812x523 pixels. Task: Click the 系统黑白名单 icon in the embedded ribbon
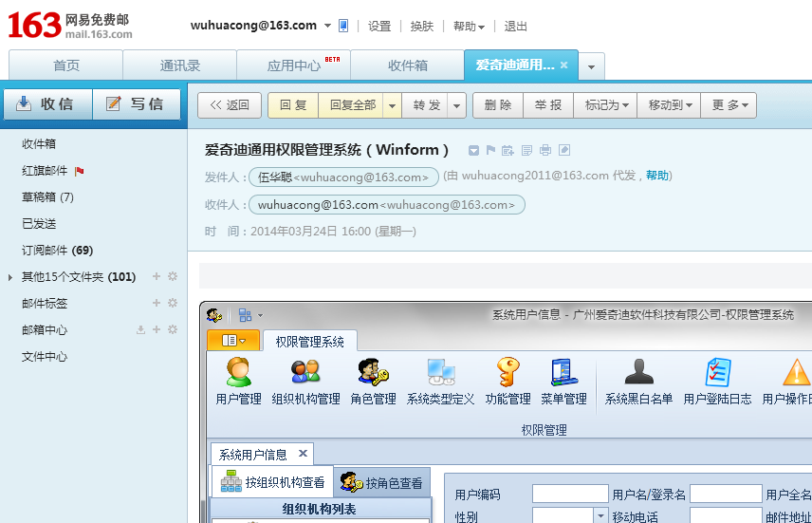[x=639, y=372]
